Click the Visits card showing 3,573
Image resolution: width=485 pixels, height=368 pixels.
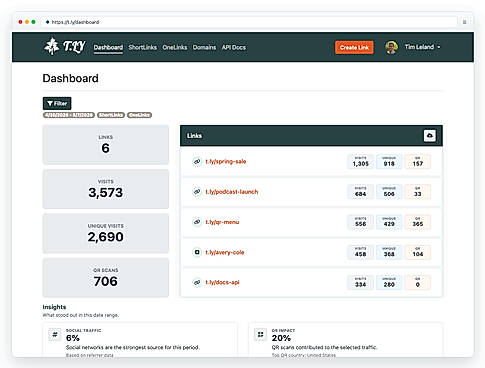[106, 189]
